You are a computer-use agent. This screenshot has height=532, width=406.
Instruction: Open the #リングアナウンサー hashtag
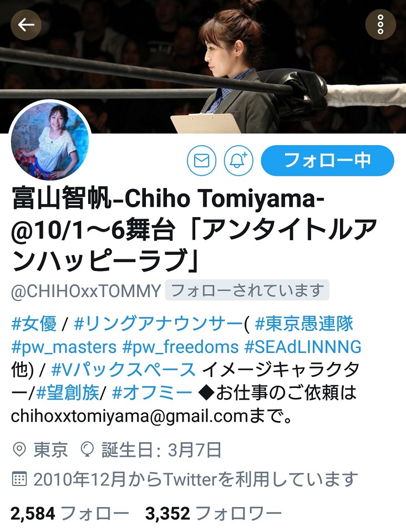(159, 323)
